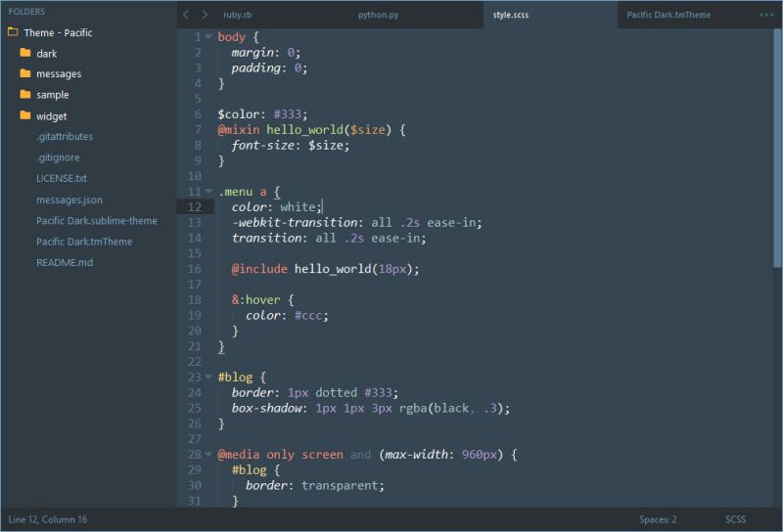783x532 pixels.
Task: Click 'margin: 0;' on line 2
Action: pos(266,53)
